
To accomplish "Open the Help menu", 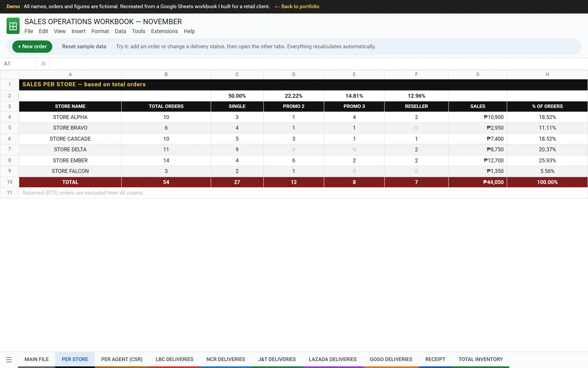I will tap(189, 31).
